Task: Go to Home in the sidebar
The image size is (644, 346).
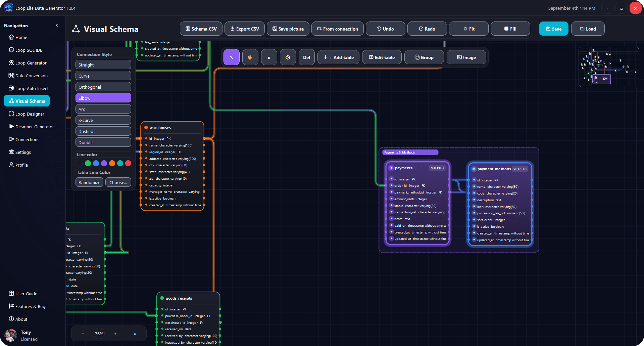Action: click(x=18, y=37)
